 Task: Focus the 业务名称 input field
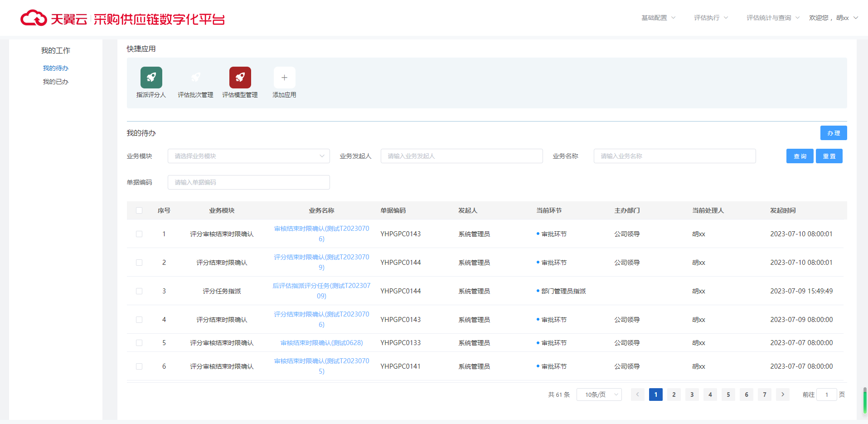coord(675,156)
